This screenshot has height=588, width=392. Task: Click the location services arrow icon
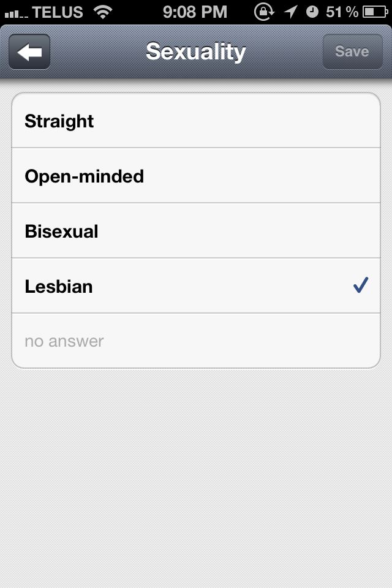pos(290,11)
